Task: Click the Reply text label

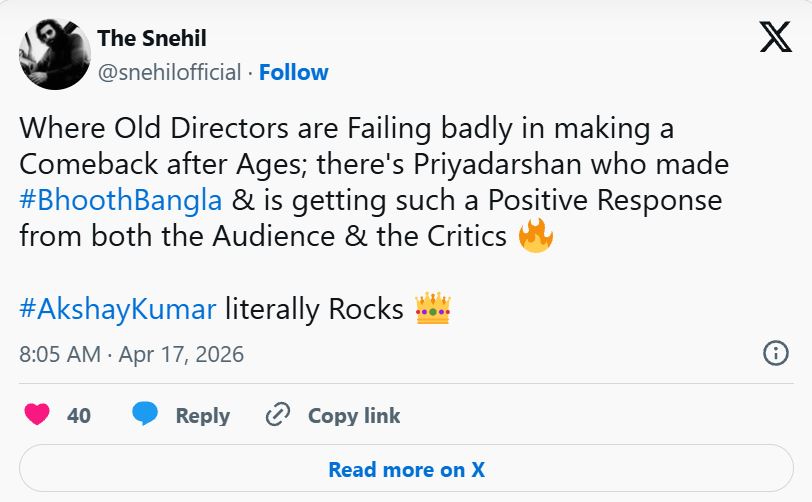Action: [203, 416]
